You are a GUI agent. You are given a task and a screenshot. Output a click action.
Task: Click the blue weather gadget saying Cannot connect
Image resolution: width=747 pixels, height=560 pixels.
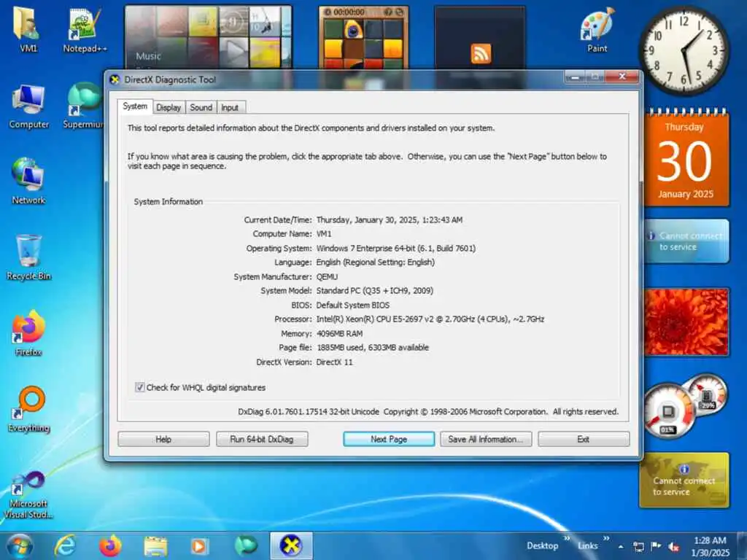[x=686, y=241]
